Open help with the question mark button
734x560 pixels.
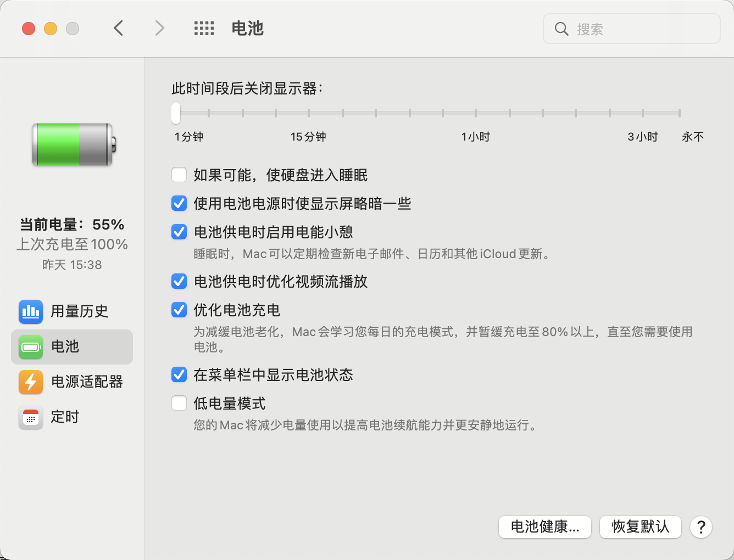pos(701,527)
